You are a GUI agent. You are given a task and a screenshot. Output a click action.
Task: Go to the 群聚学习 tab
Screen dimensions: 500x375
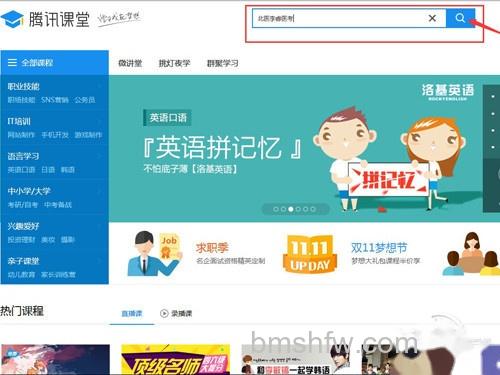click(x=223, y=63)
